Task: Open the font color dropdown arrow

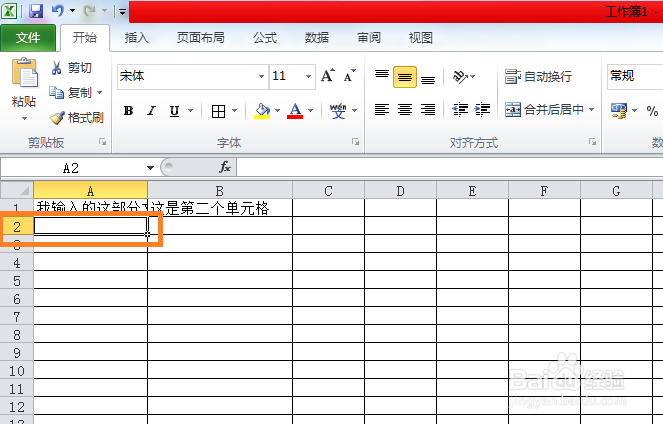Action: (x=310, y=111)
